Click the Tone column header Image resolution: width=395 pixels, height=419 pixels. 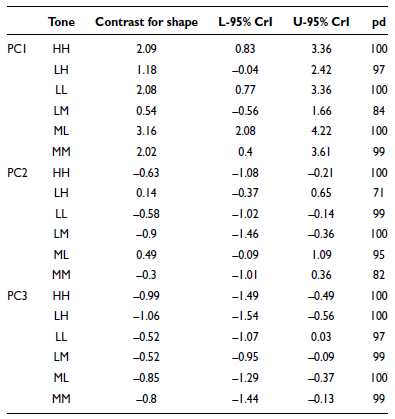pos(61,22)
